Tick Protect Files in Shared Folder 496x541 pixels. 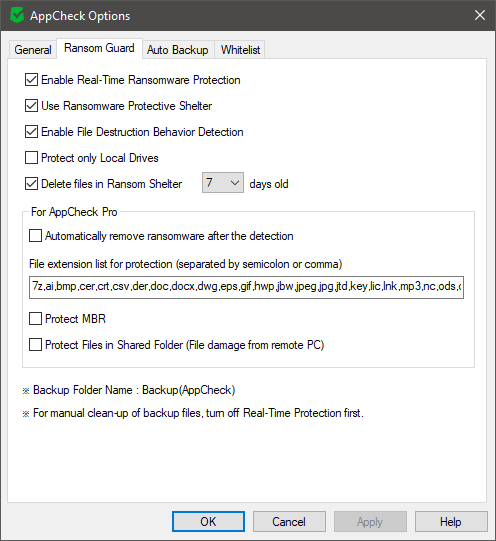pyautogui.click(x=35, y=345)
